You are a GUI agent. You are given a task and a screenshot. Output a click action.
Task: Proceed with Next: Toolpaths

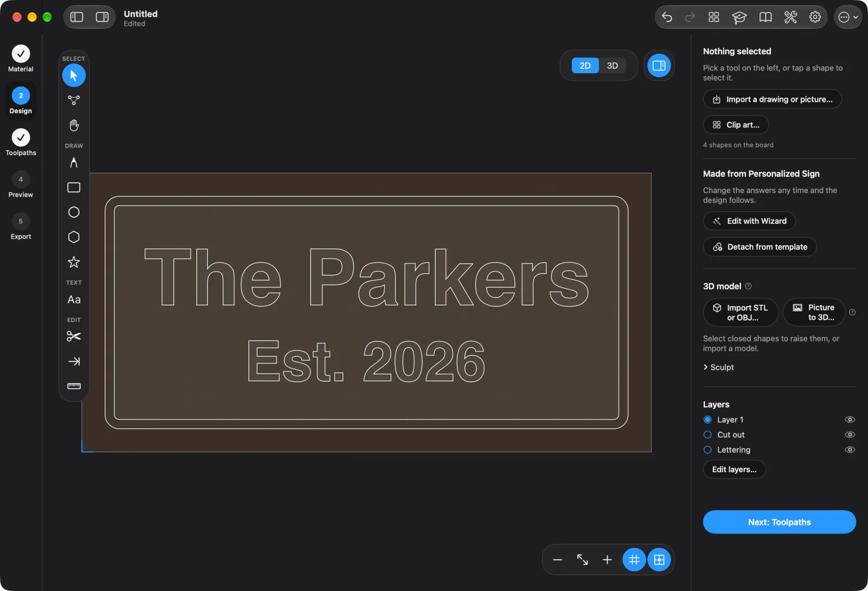[780, 522]
